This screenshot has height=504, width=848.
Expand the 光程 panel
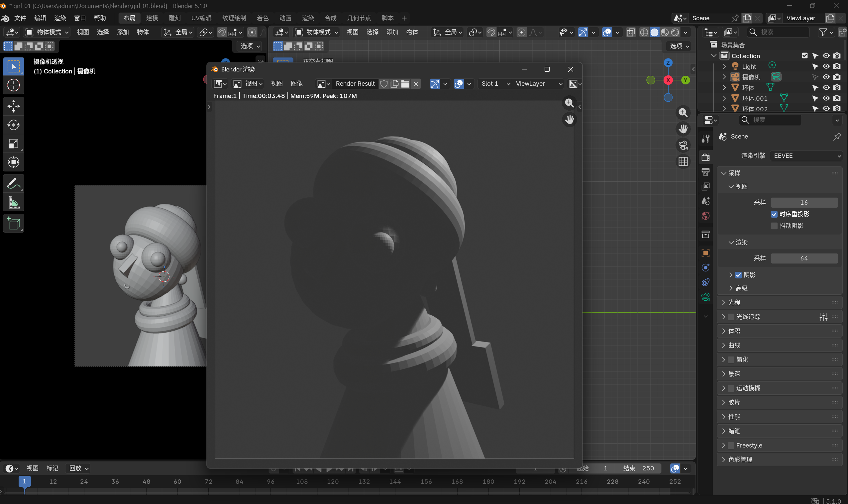tap(734, 302)
